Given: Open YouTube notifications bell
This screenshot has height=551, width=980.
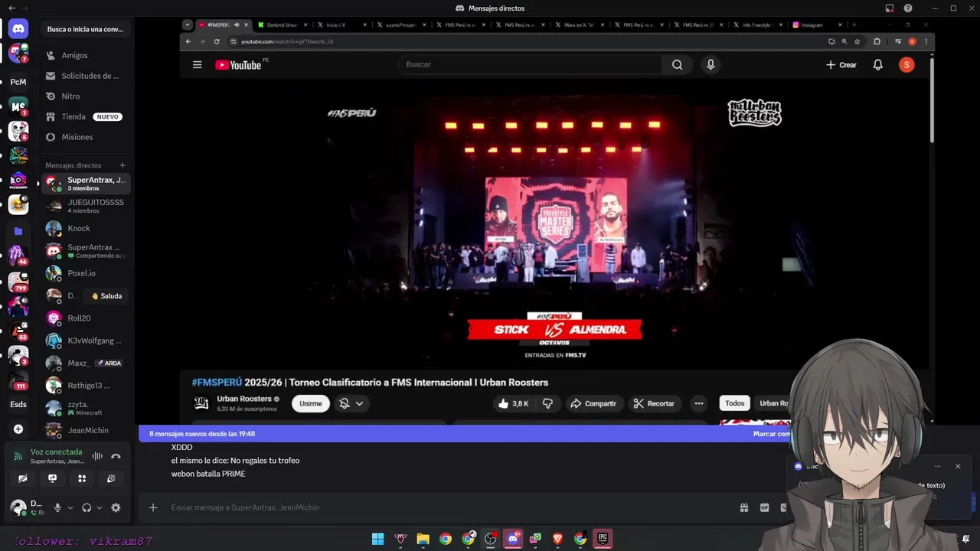Looking at the screenshot, I should (x=878, y=65).
